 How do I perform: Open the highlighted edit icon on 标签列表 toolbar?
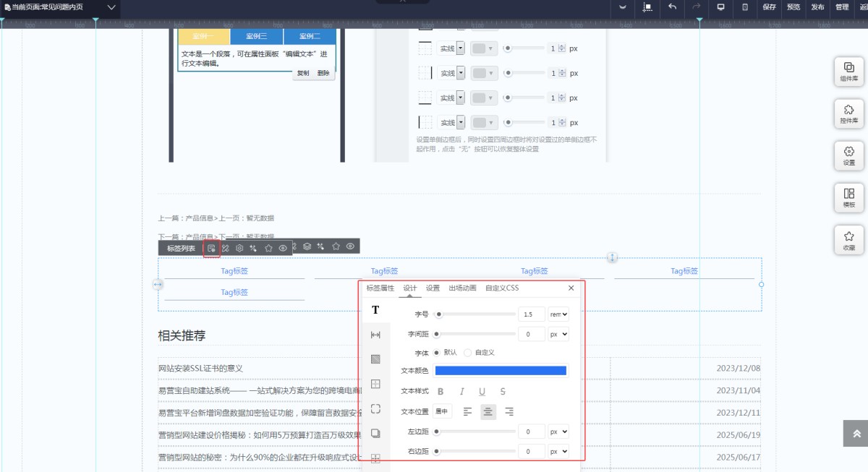[211, 248]
